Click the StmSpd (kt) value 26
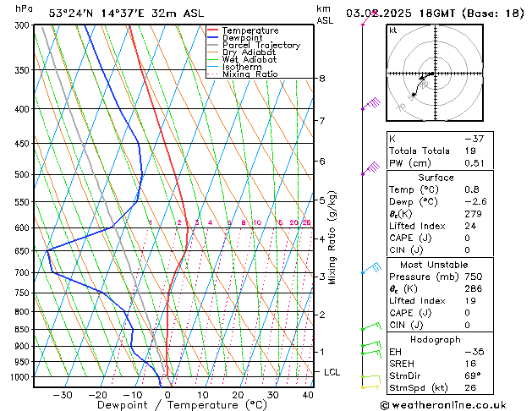Viewport: 532px width, 411px height. coord(470,388)
